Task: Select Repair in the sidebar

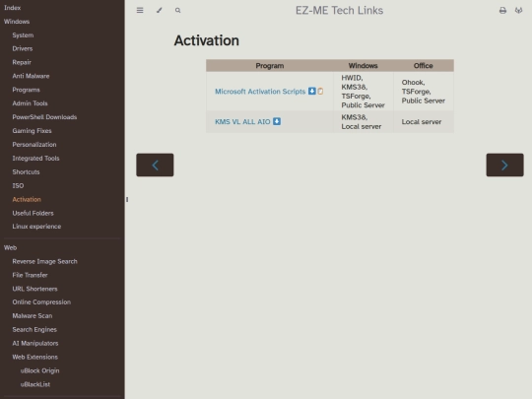Action: (22, 62)
